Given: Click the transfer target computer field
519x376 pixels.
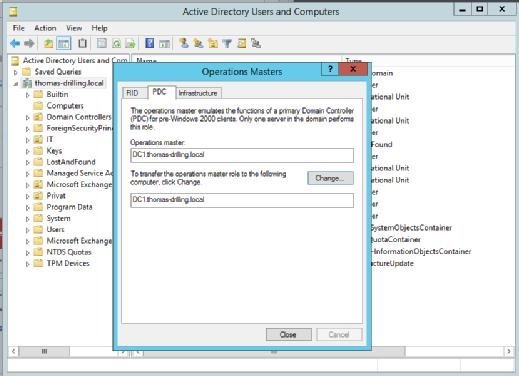Looking at the screenshot, I should point(242,200).
